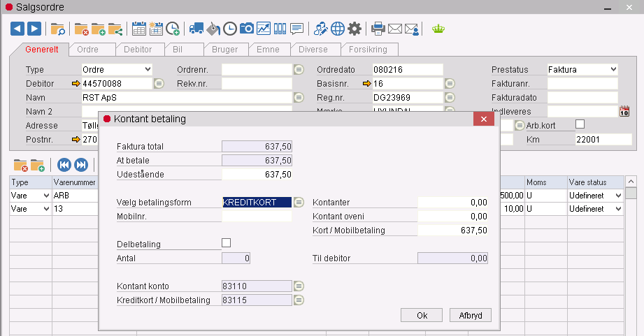Click the envelope with person icon
Screen dimensions: 644x336
[x=412, y=29]
